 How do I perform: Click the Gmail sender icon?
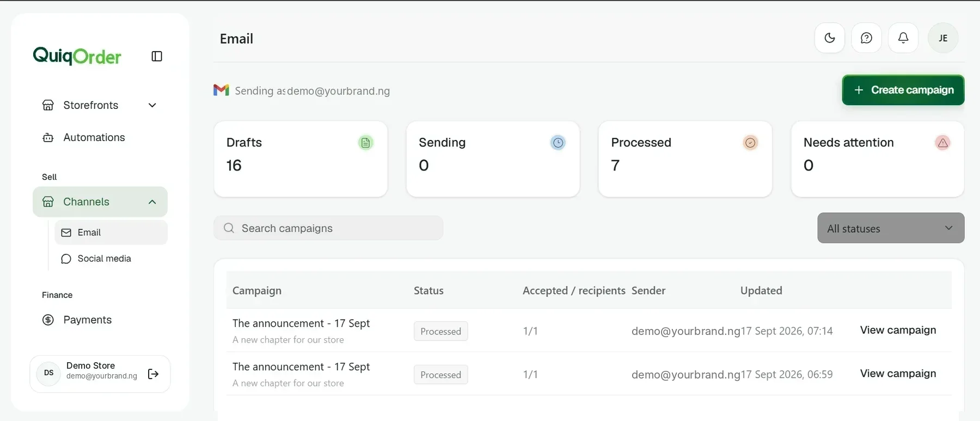(221, 90)
